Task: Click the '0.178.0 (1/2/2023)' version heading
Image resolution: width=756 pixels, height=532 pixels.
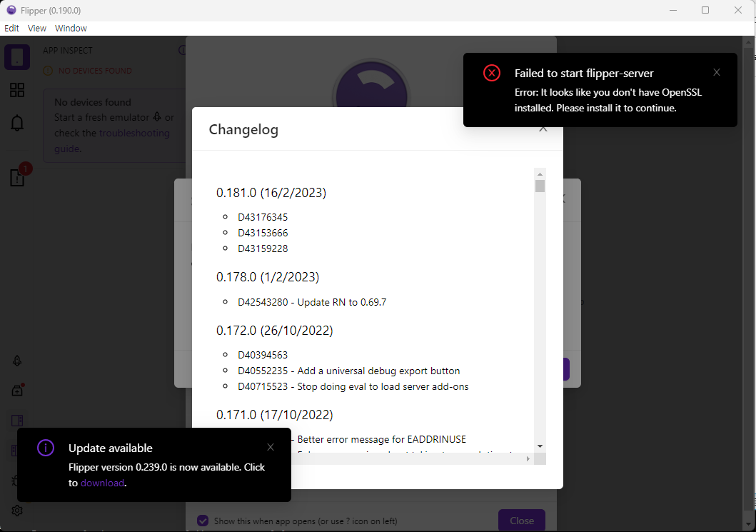Action: (x=268, y=277)
